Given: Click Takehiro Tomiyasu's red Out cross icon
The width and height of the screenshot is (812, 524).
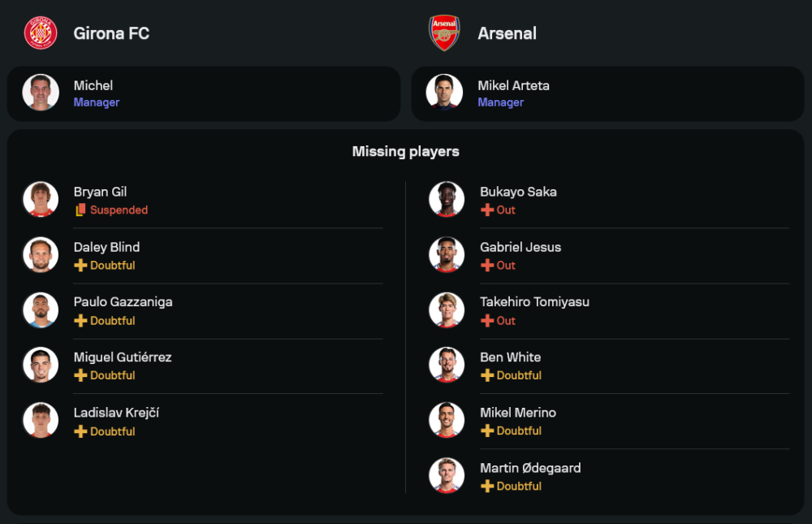Looking at the screenshot, I should click(487, 321).
